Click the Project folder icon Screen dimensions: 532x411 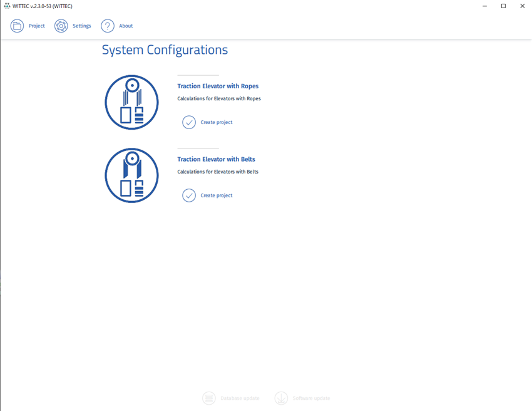pyautogui.click(x=17, y=26)
